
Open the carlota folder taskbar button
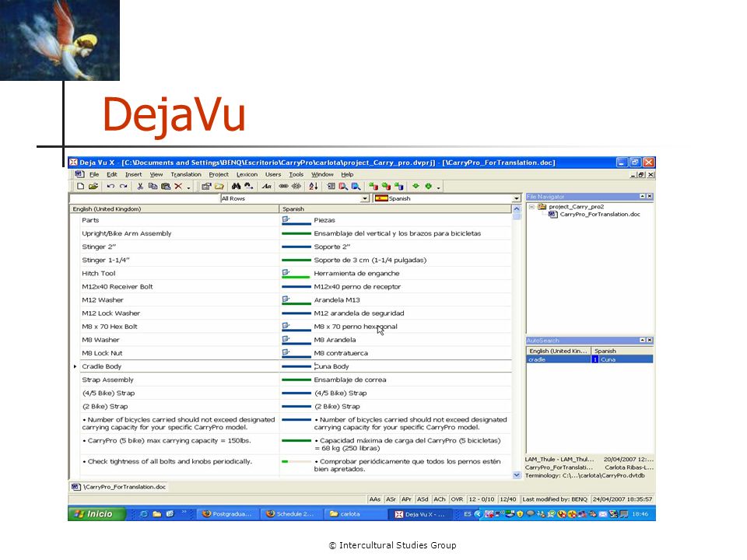click(355, 514)
